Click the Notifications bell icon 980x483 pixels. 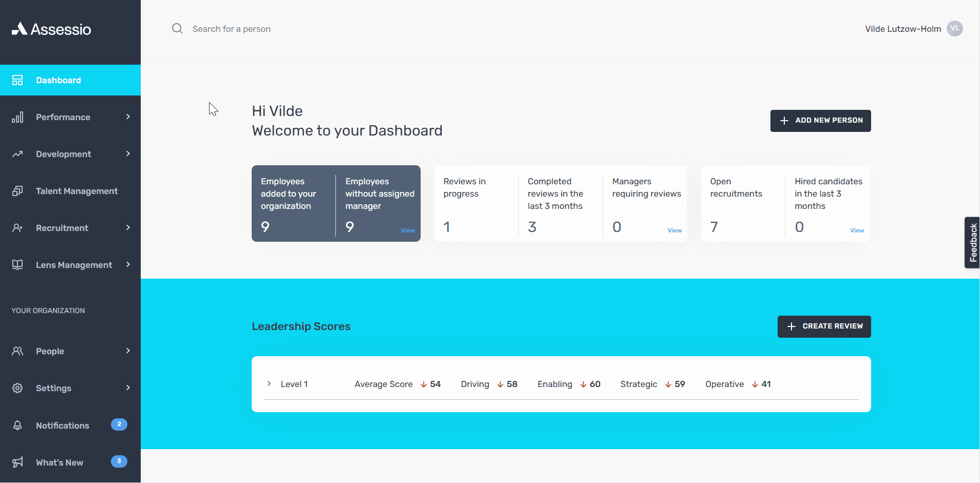click(17, 425)
